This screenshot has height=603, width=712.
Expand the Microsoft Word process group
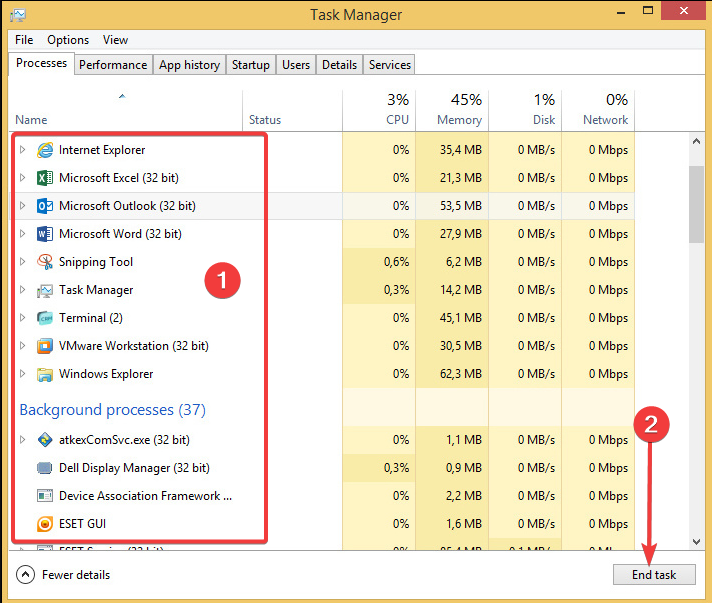[x=22, y=234]
